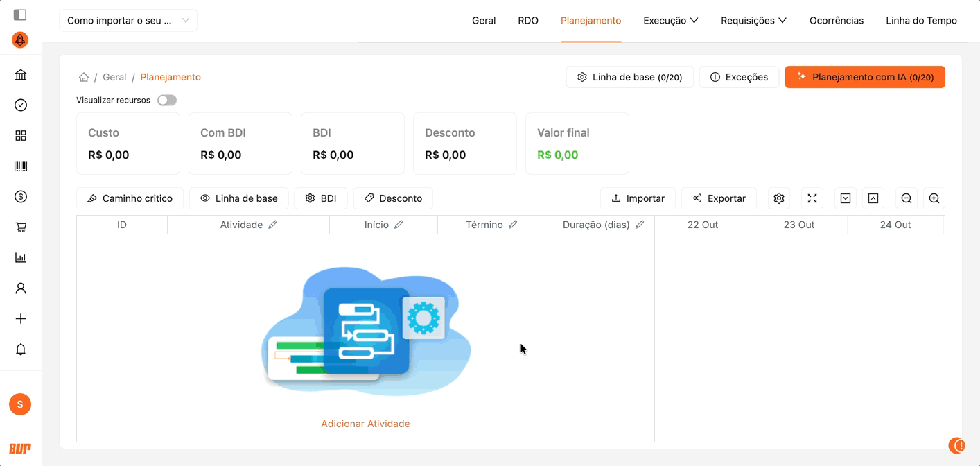Toggle the sidebar panel icon
Screen dimensions: 980x466
coord(20,15)
